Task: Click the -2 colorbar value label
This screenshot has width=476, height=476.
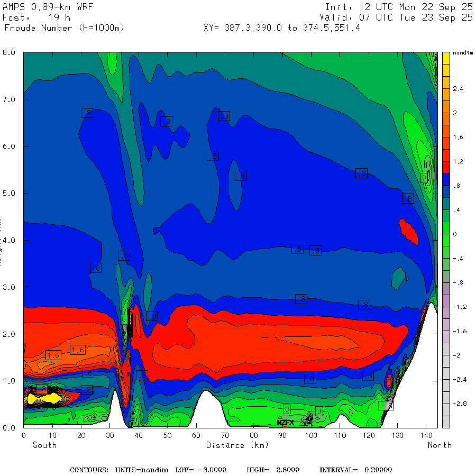Action: [x=456, y=355]
